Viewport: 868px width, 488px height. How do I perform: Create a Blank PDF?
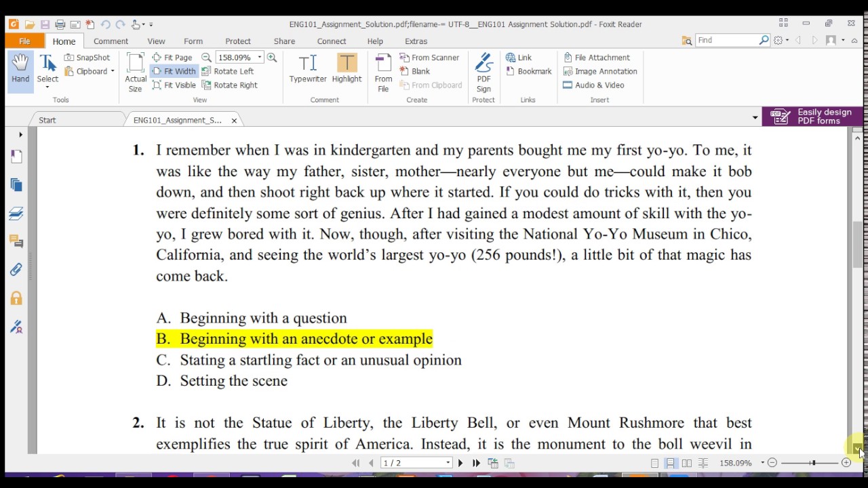(415, 71)
